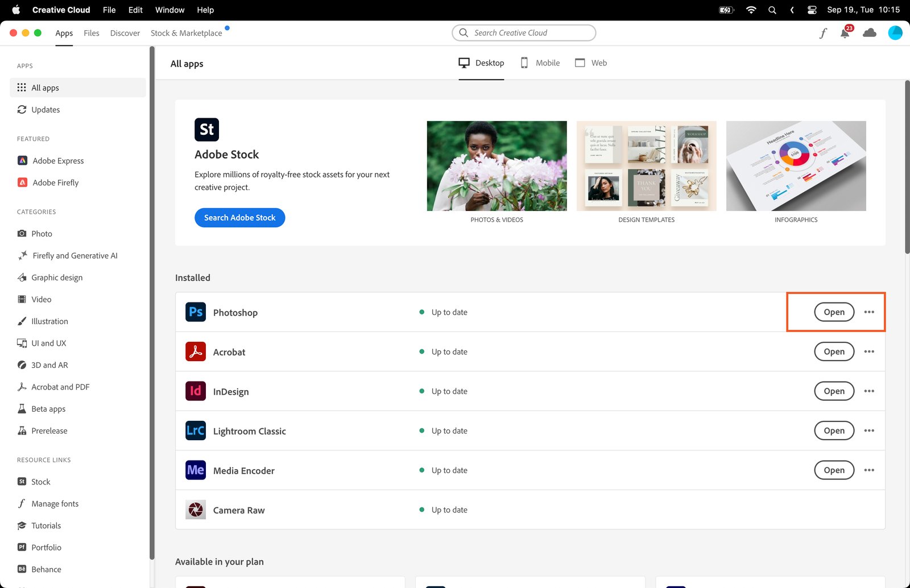Launch Lightroom Classic with Open button

tap(834, 430)
